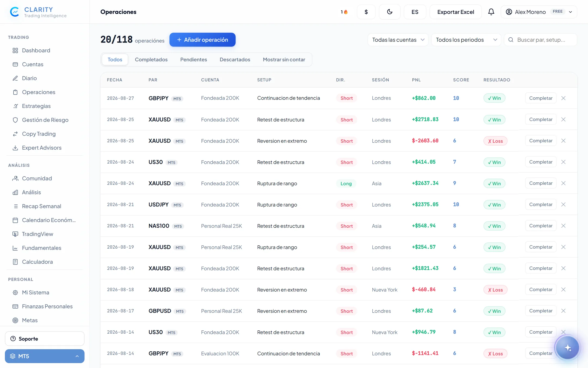The image size is (588, 368).
Task: Click Completar on USDJPY trade row
Action: pyautogui.click(x=541, y=204)
